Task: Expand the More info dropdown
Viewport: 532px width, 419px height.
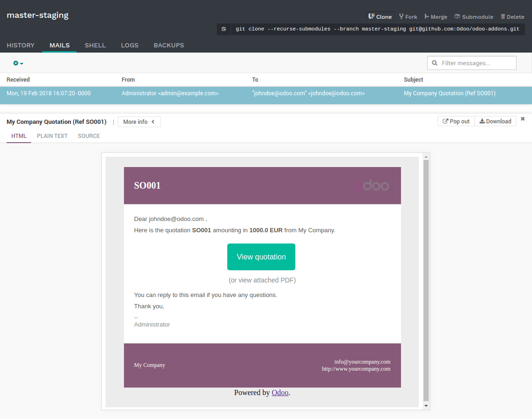Action: click(x=139, y=122)
